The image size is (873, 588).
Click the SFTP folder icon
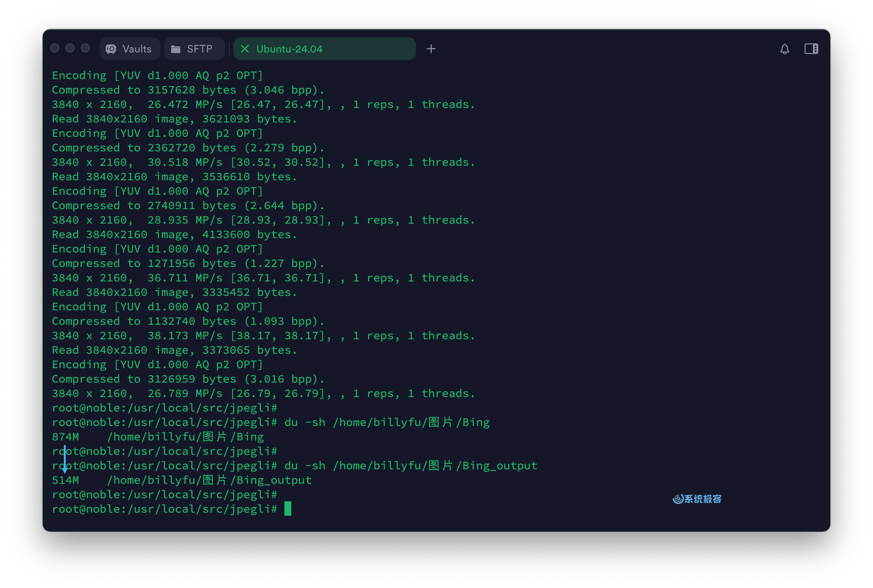(x=176, y=49)
